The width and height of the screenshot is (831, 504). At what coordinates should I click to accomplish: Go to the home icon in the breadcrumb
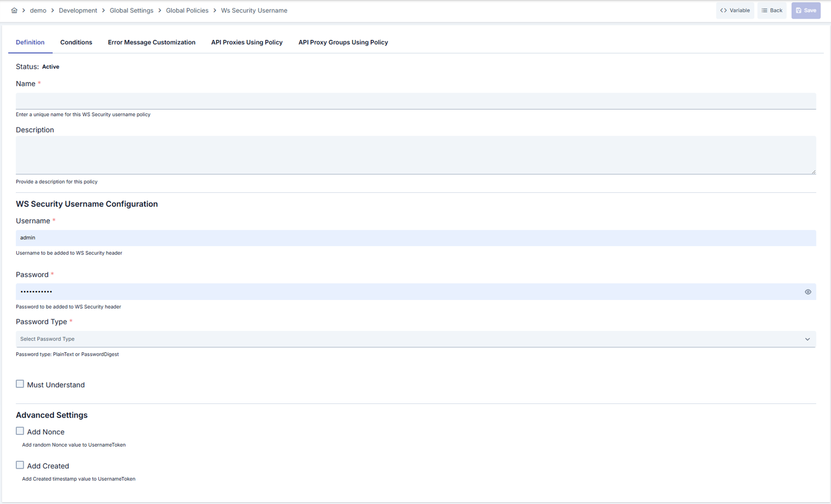coord(14,10)
